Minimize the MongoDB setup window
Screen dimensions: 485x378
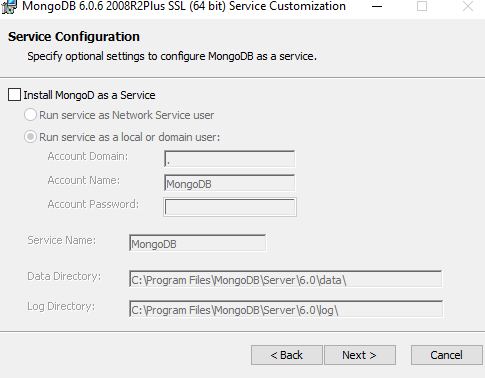[x=377, y=6]
